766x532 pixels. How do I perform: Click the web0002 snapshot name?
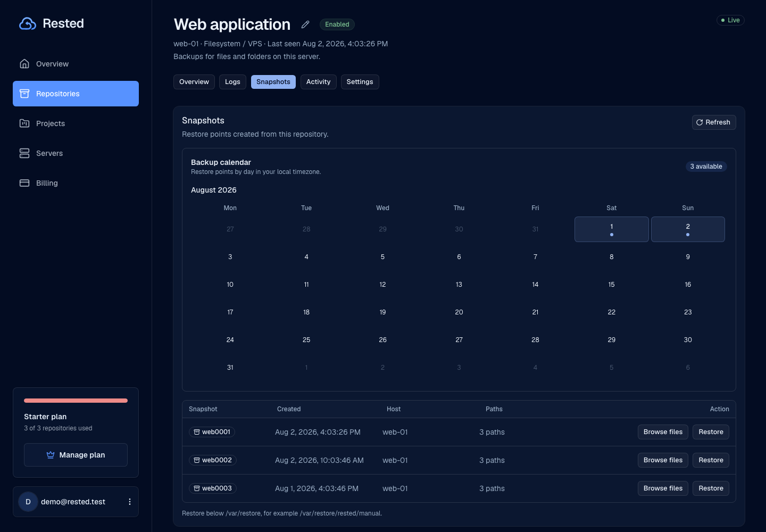click(217, 460)
